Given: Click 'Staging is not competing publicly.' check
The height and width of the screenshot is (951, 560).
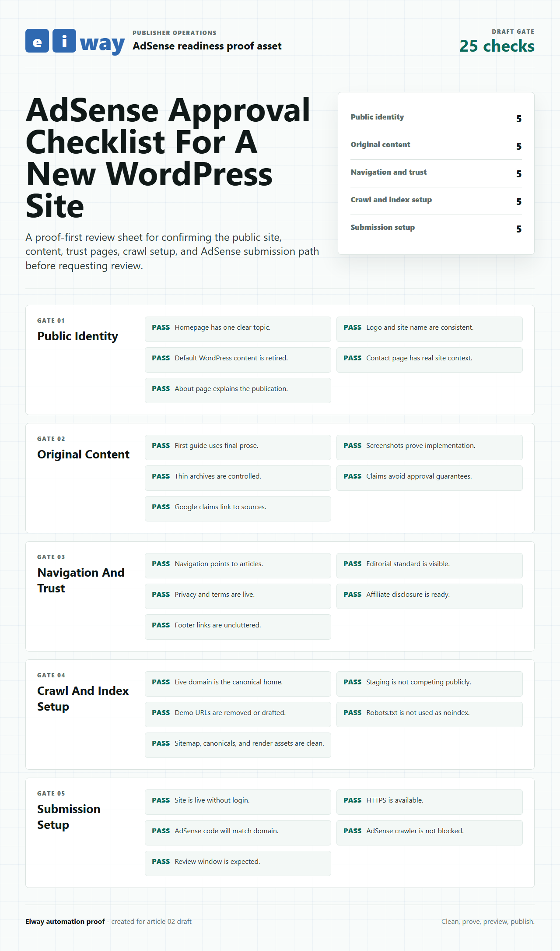Looking at the screenshot, I should tap(430, 684).
